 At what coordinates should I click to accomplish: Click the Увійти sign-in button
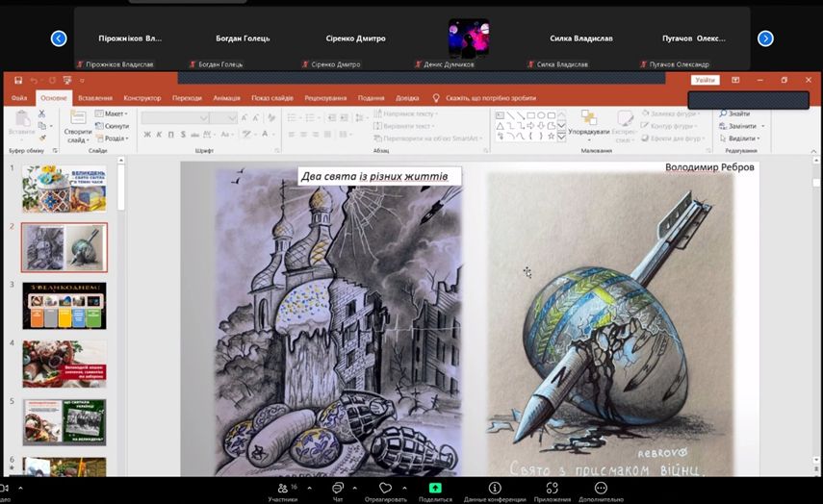705,80
